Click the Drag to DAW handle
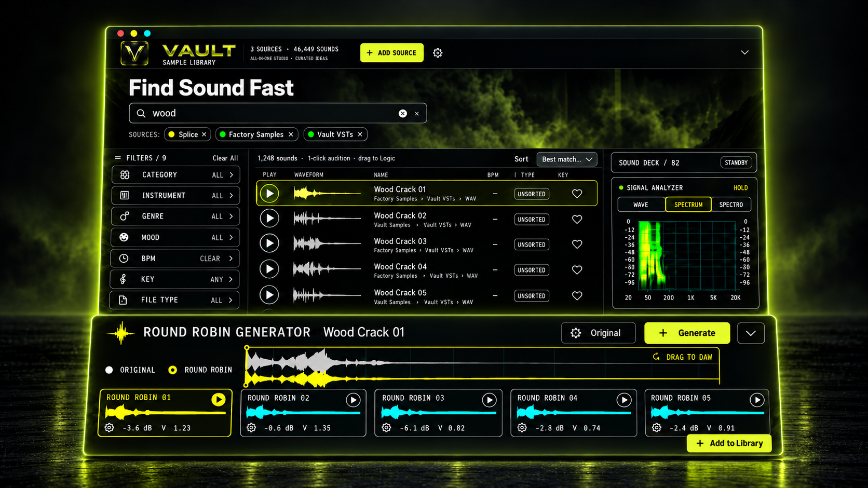Screen dimensions: 868x488 (683, 357)
